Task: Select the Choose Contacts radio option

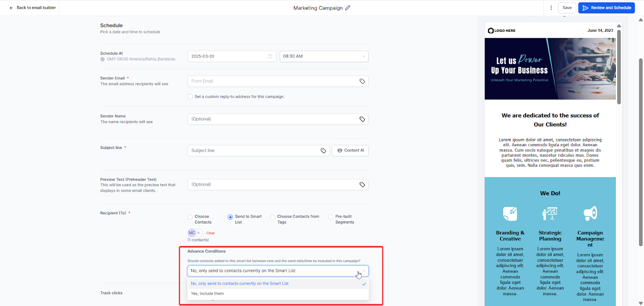Action: coord(190,217)
